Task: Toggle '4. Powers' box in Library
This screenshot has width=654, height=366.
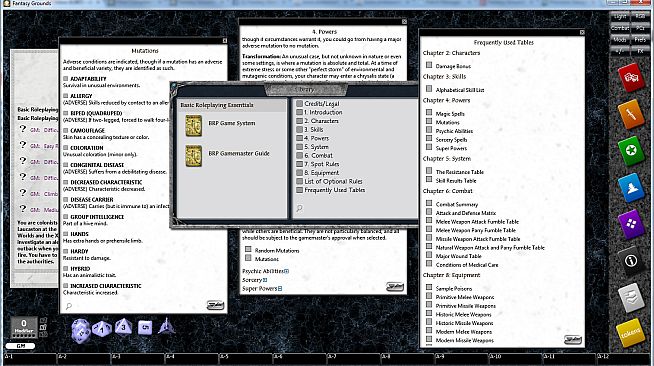Action: (x=299, y=138)
